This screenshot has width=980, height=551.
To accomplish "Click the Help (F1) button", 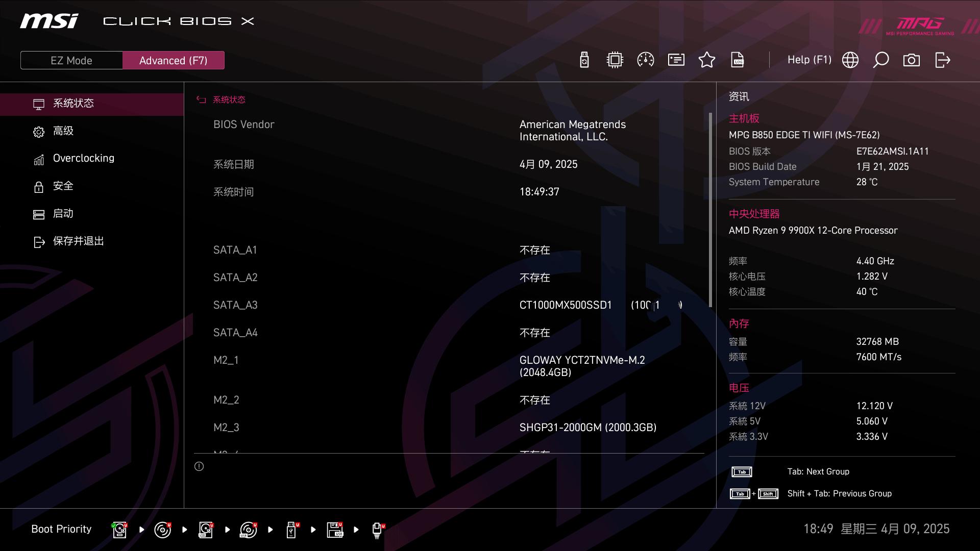I will 810,60.
